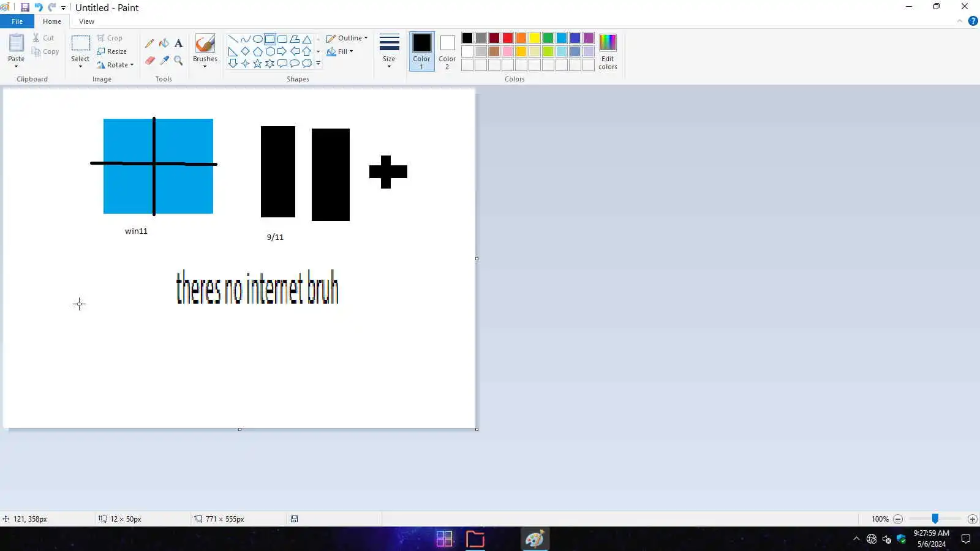Open the shape Fill dropdown

[x=340, y=51]
